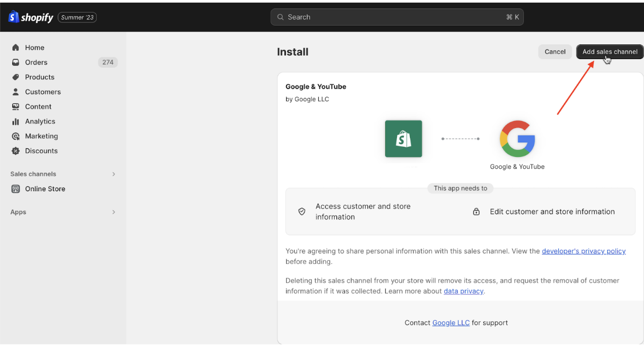Image resolution: width=644 pixels, height=346 pixels.
Task: Click the magnifier icon in search bar
Action: pyautogui.click(x=280, y=17)
